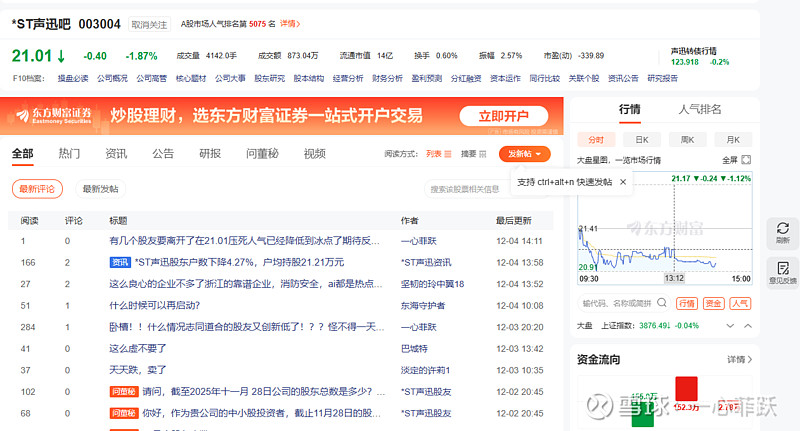The width and height of the screenshot is (800, 431).
Task: Click the 资讯 tag on the shareholder post
Action: (120, 262)
